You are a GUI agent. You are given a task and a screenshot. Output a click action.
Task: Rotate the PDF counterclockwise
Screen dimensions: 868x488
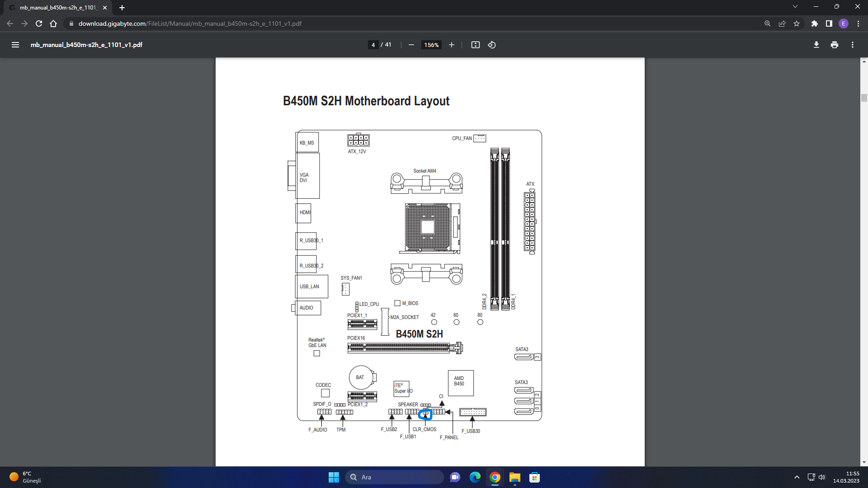[492, 45]
